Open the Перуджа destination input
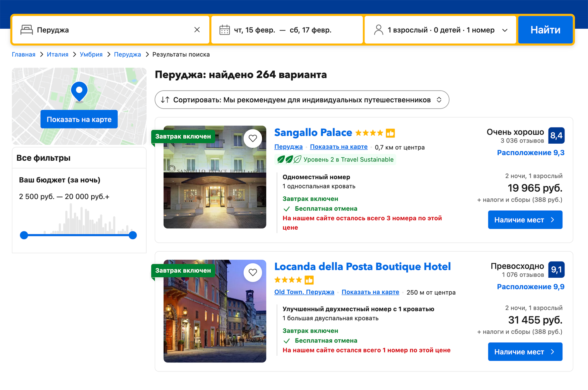The image size is (588, 390). pos(111,30)
